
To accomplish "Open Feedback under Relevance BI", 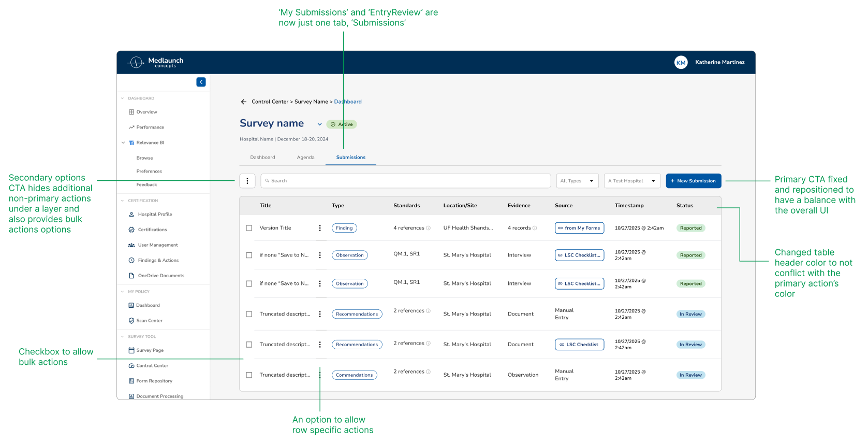I will (x=146, y=185).
